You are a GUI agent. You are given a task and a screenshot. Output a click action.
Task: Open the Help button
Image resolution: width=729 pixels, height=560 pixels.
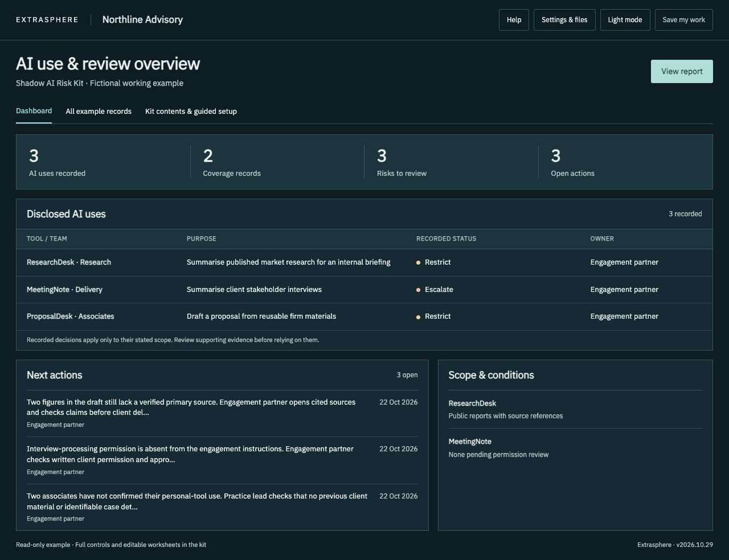coord(514,20)
